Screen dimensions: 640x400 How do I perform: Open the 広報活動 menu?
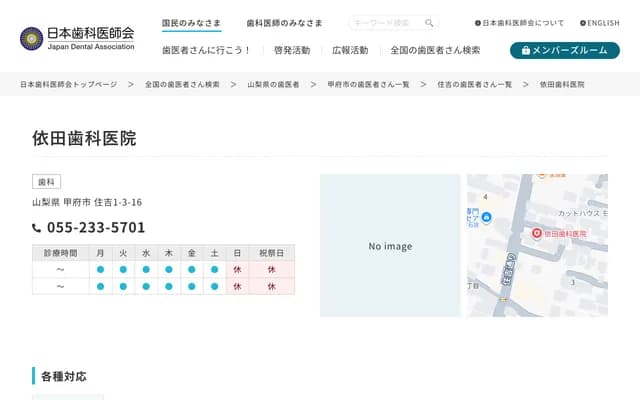[x=350, y=50]
